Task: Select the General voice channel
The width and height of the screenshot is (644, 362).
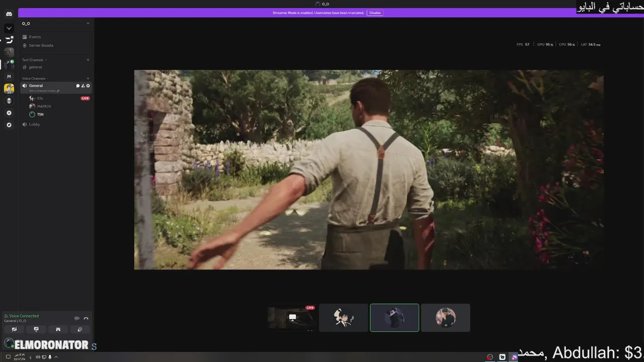Action: coord(55,87)
